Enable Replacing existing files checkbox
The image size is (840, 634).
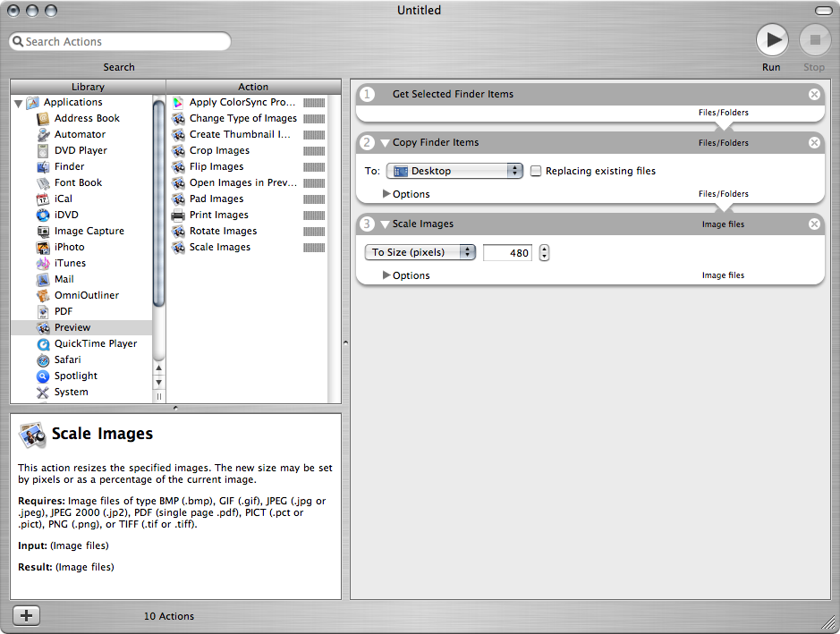(535, 171)
